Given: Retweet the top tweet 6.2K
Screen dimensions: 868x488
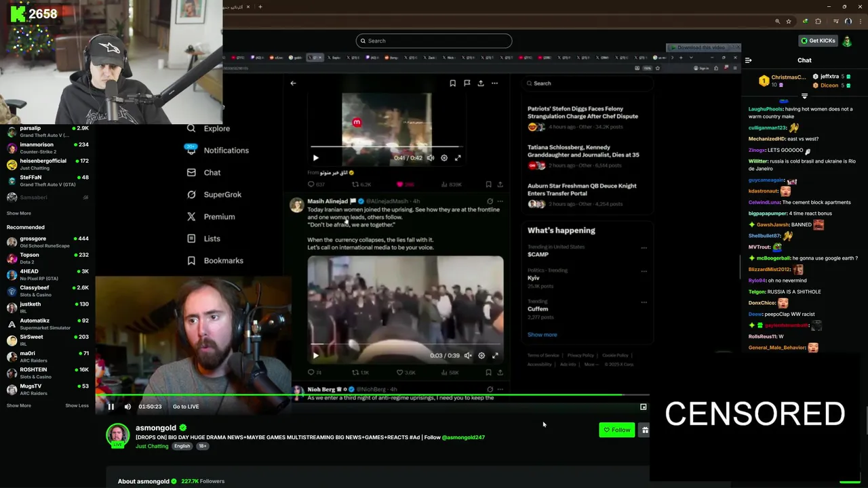Looking at the screenshot, I should [361, 184].
